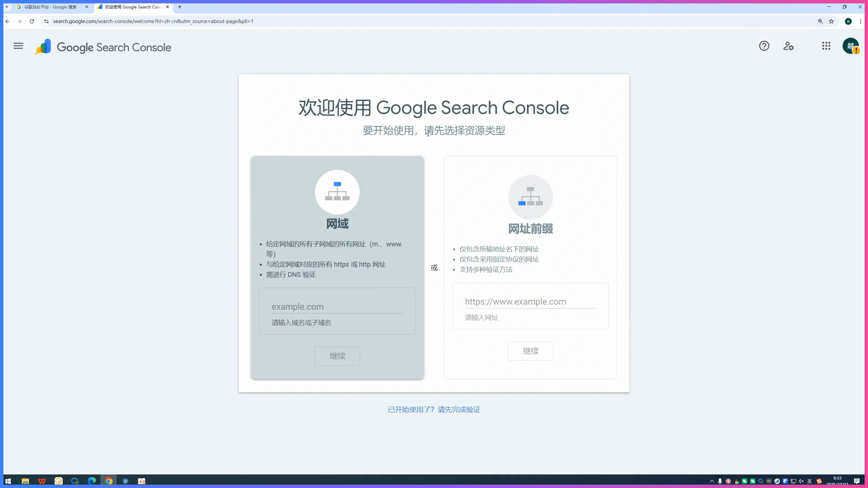Image resolution: width=868 pixels, height=488 pixels.
Task: Click the 请输入网址 hint text
Action: (481, 318)
